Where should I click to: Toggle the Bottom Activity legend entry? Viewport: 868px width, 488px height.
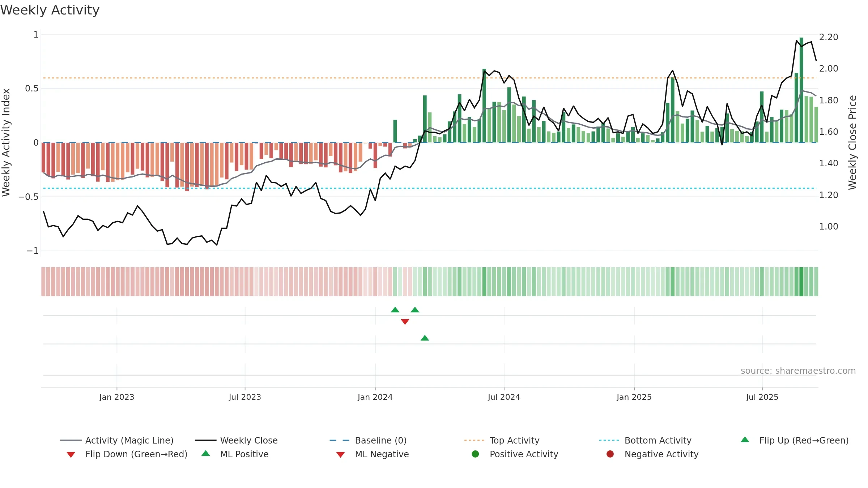(x=645, y=440)
